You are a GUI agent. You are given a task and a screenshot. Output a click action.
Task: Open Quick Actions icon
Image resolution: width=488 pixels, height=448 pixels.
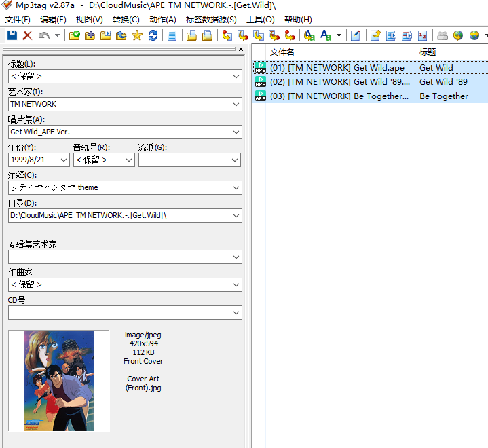pos(326,35)
